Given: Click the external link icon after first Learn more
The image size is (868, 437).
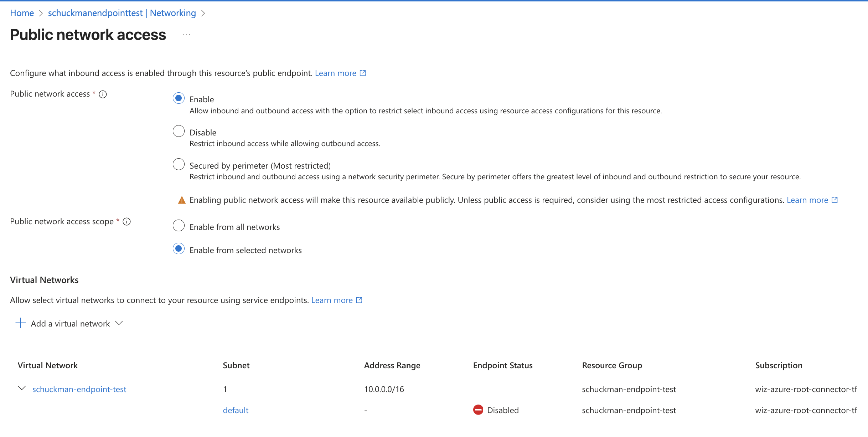Looking at the screenshot, I should pos(363,73).
